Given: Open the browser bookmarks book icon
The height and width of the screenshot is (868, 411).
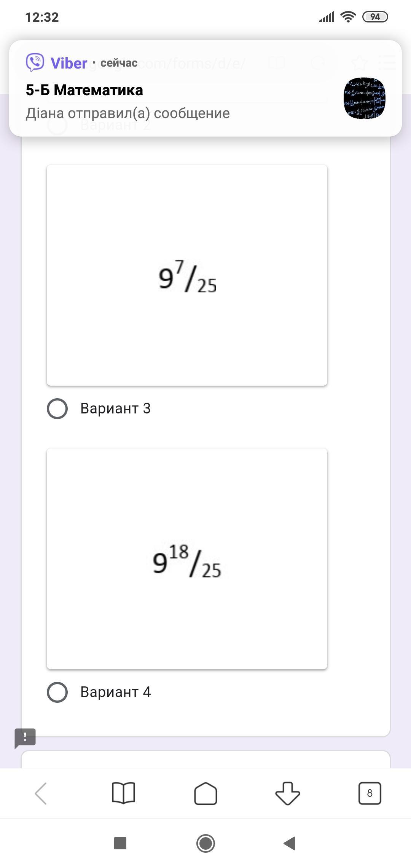Looking at the screenshot, I should pyautogui.click(x=123, y=793).
